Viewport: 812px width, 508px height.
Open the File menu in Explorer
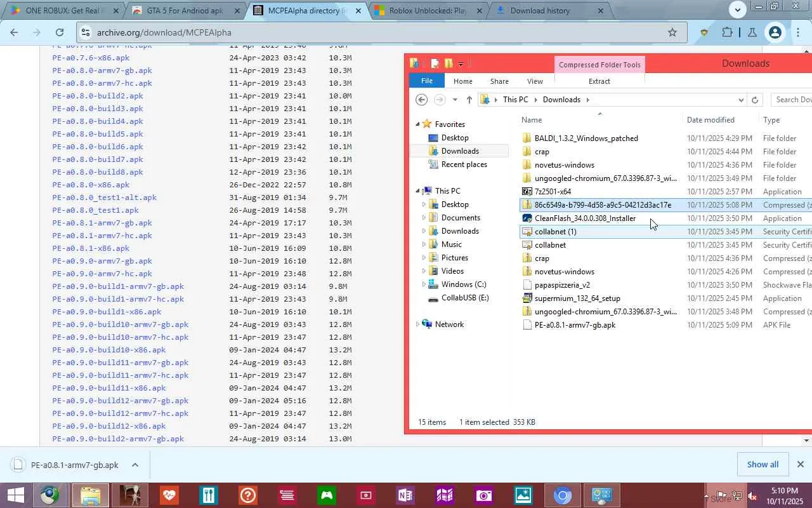point(427,81)
